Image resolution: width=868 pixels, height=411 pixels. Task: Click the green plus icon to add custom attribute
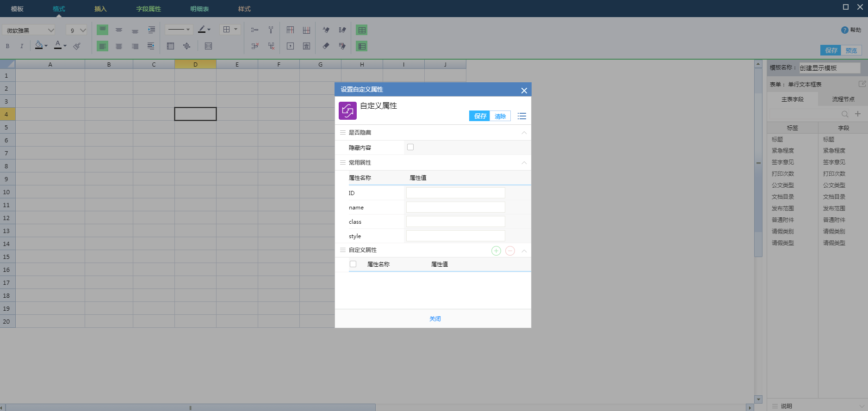[496, 251]
